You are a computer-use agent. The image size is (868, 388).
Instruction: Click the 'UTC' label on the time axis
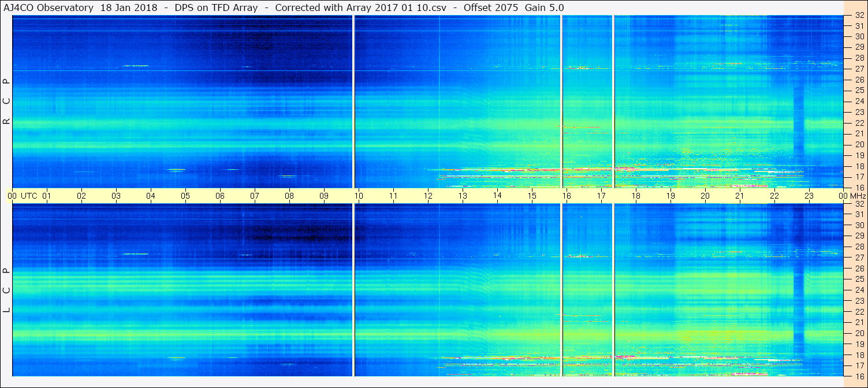(29, 196)
